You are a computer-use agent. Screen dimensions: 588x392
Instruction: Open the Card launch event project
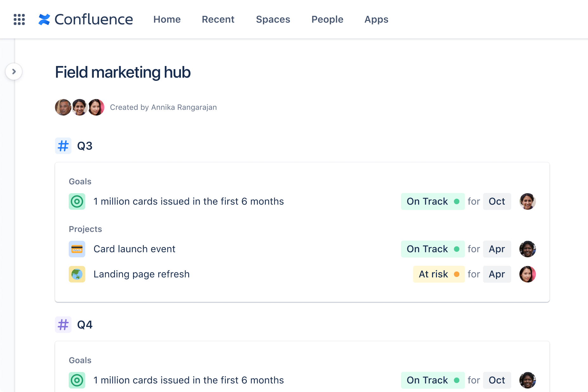(x=134, y=249)
